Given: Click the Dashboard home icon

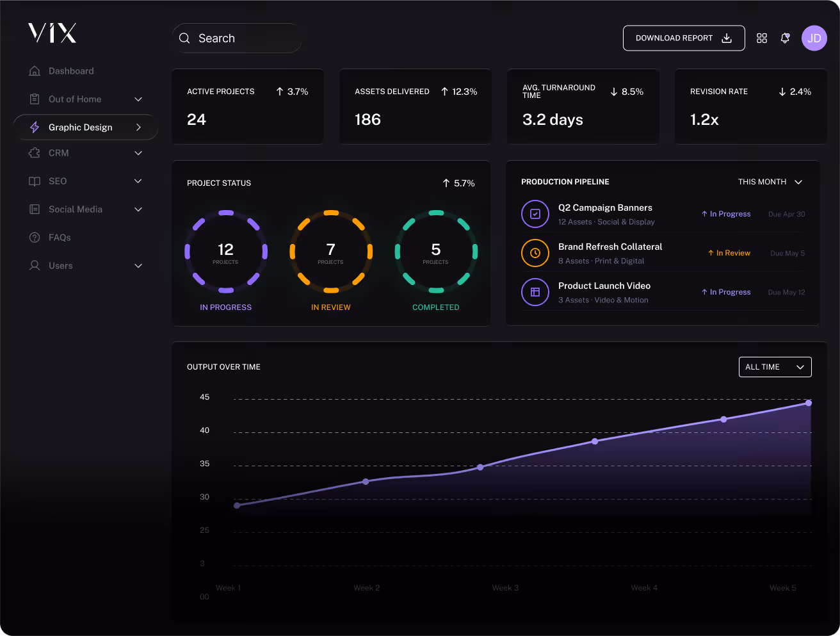Looking at the screenshot, I should pyautogui.click(x=35, y=71).
